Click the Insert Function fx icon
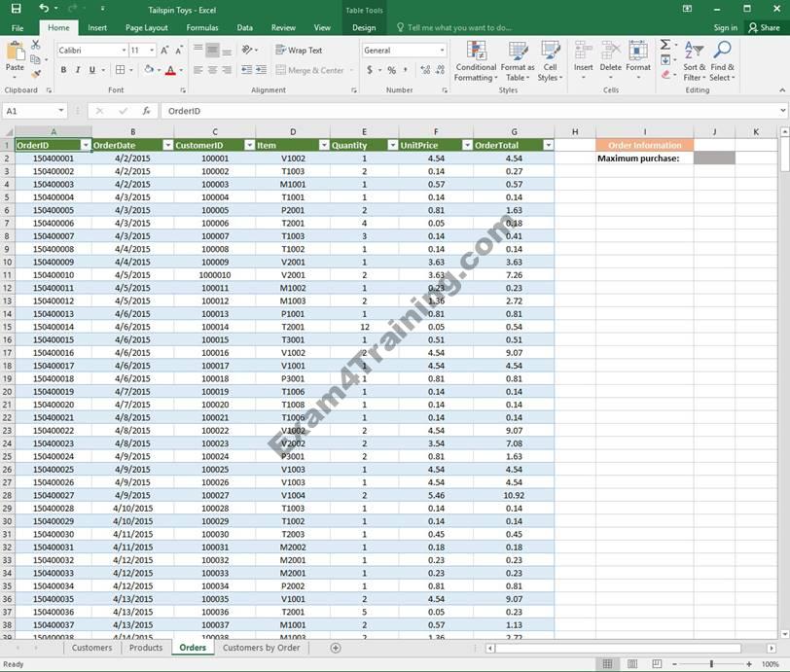This screenshot has width=790, height=672. tap(146, 111)
